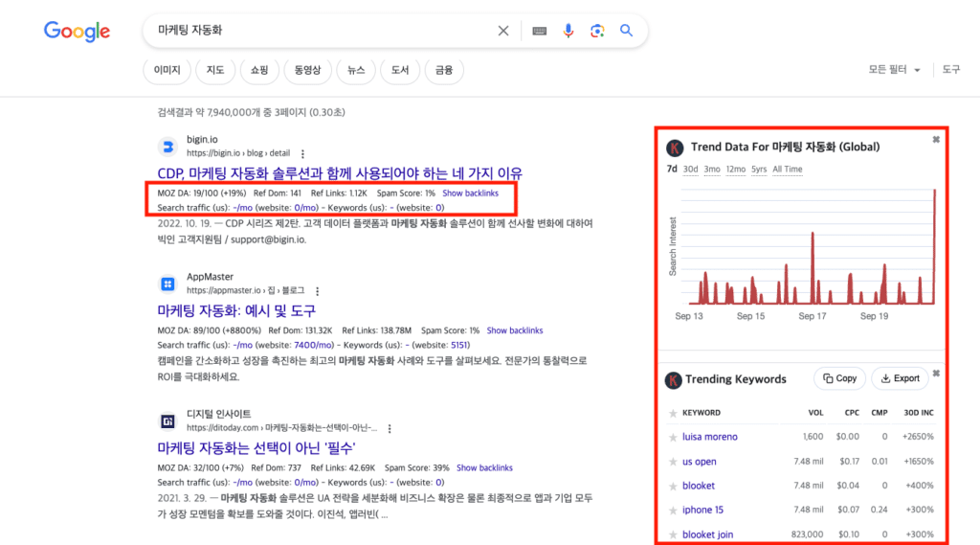Viewport: 980px width, 545px height.
Task: Click the CMP column header
Action: [x=880, y=413]
